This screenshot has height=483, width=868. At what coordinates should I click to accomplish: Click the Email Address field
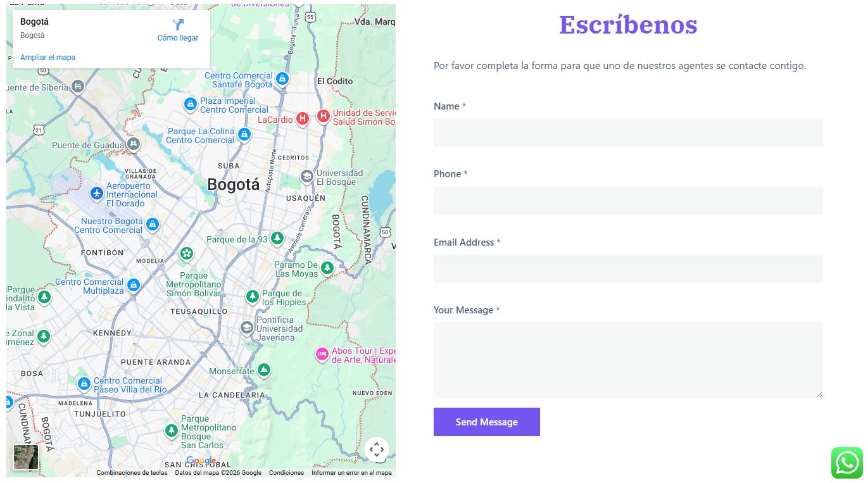tap(628, 269)
